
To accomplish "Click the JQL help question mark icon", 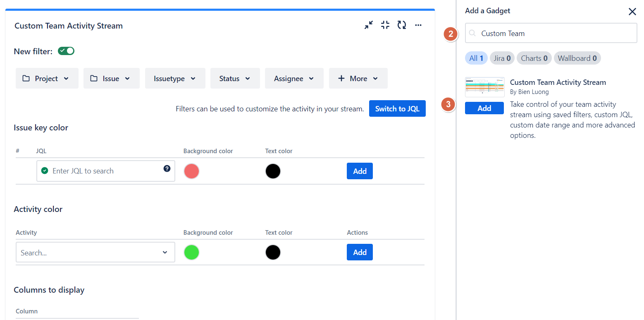I will [x=167, y=168].
